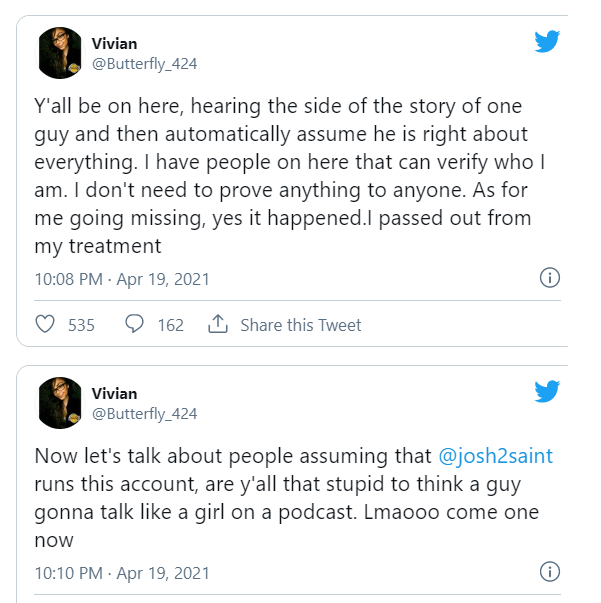
Task: Click the 535 likes count
Action: (x=81, y=325)
